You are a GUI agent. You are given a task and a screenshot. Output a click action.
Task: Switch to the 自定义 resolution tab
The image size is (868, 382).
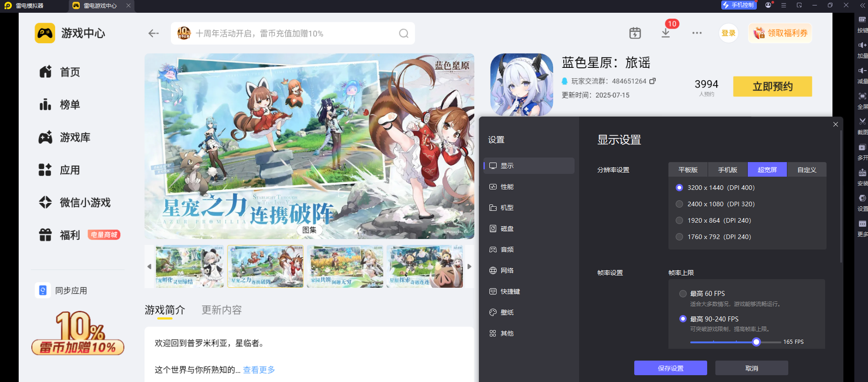pyautogui.click(x=806, y=170)
